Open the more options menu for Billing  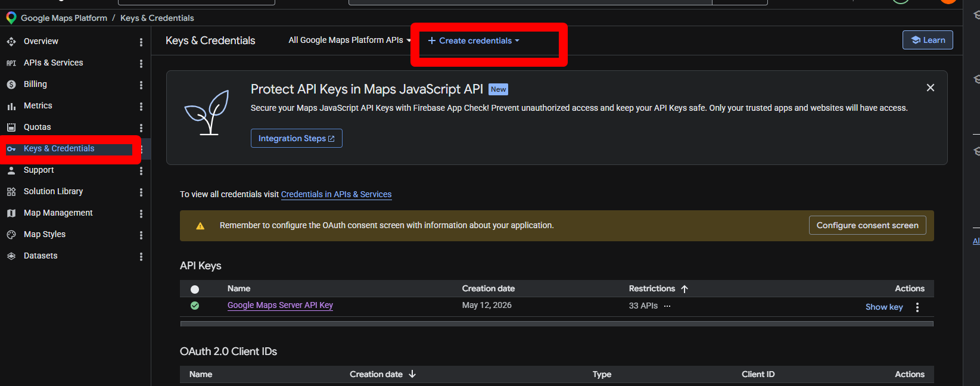pyautogui.click(x=141, y=85)
